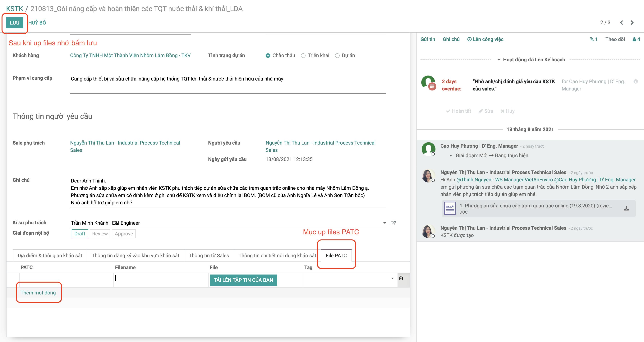Viewport: 644px width, 342px height.
Task: Select the Chào thầu radio button
Action: [x=267, y=55]
